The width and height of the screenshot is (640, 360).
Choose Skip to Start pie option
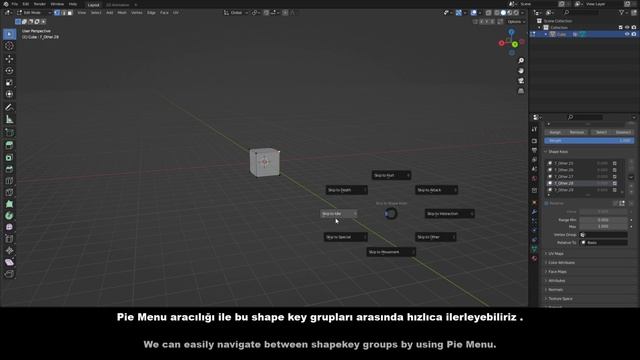point(391,176)
